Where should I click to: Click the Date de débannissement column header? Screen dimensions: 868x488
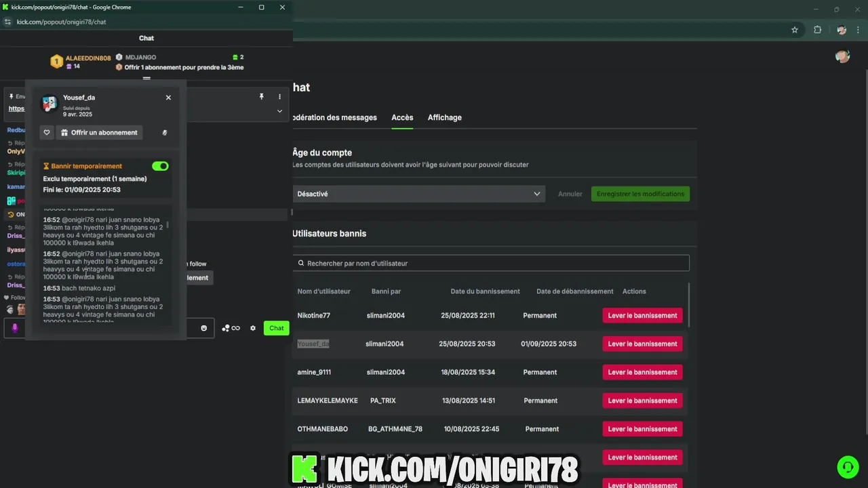tap(574, 291)
